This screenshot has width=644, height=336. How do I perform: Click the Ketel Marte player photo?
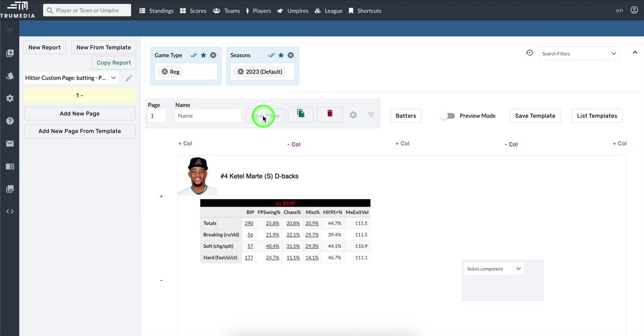tap(198, 176)
